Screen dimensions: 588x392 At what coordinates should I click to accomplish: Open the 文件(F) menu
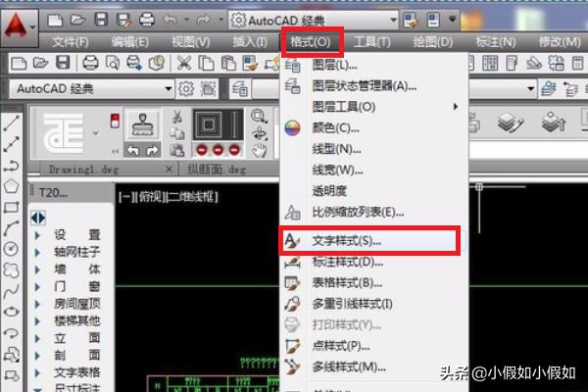[x=71, y=42]
